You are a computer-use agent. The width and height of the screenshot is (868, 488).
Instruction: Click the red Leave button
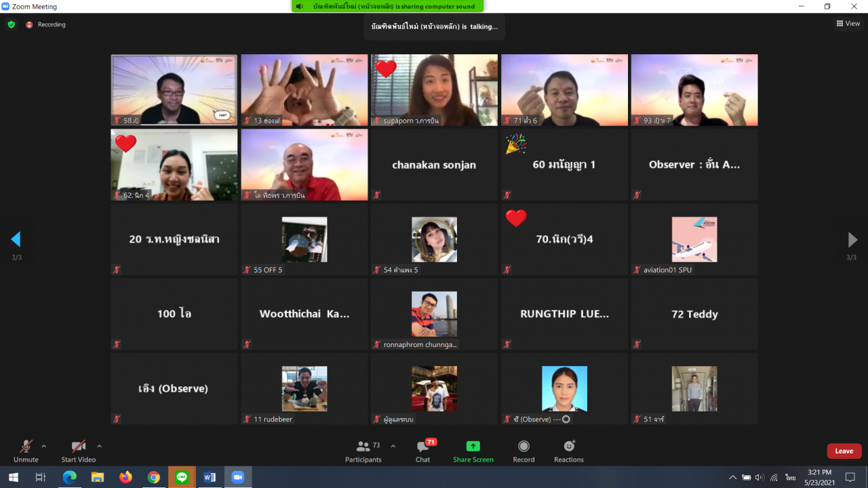point(844,451)
